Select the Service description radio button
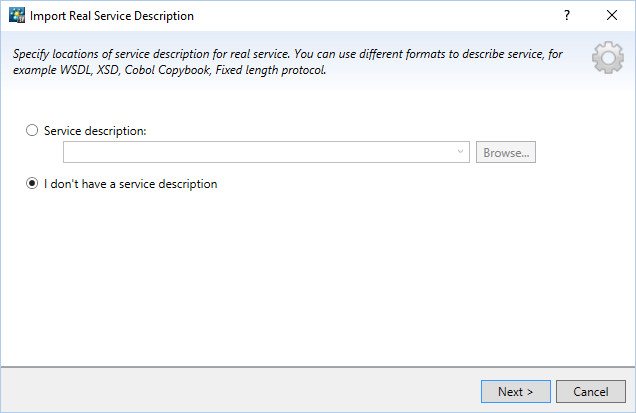 click(33, 131)
